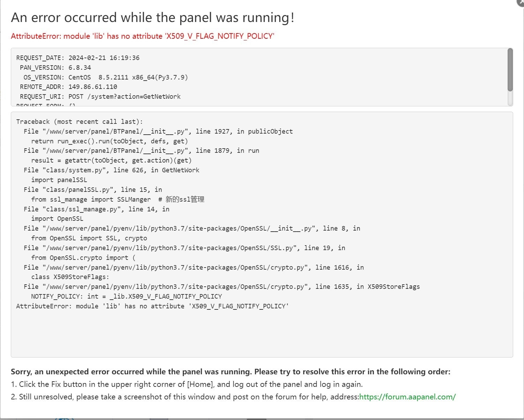
Task: Click the bold "Sorry, an unexpected error" notice
Action: point(230,372)
